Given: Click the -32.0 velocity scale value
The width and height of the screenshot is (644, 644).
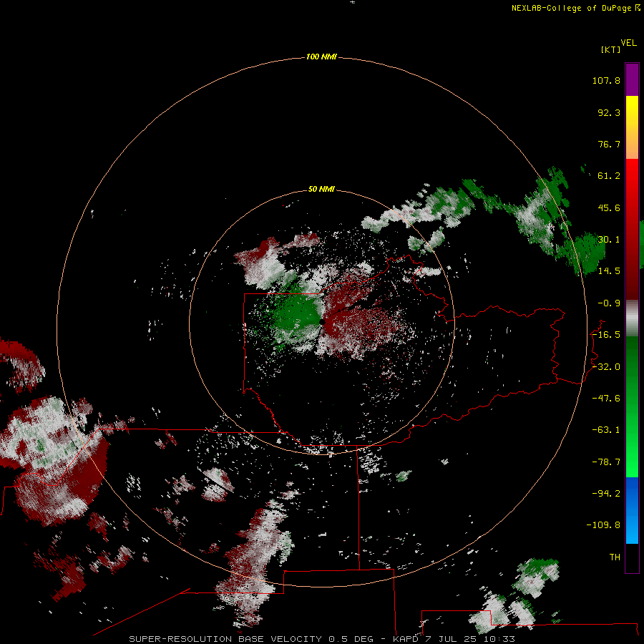Looking at the screenshot, I should 606,367.
